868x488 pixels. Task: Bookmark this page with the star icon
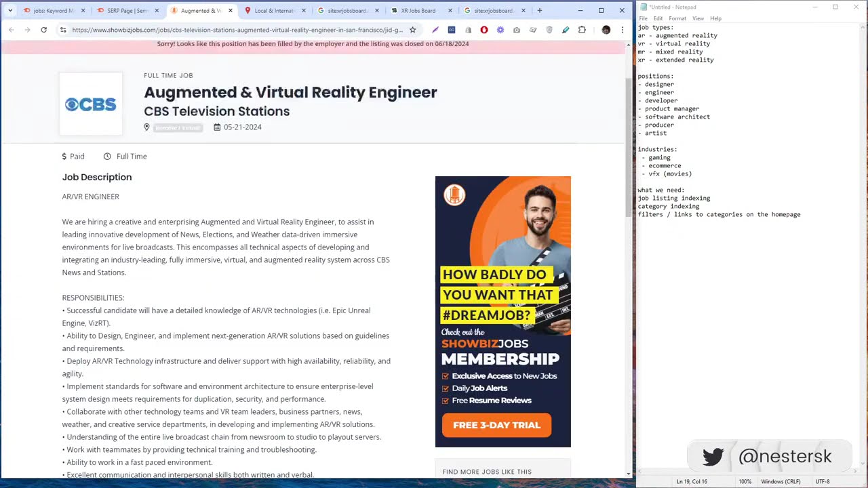tap(412, 30)
